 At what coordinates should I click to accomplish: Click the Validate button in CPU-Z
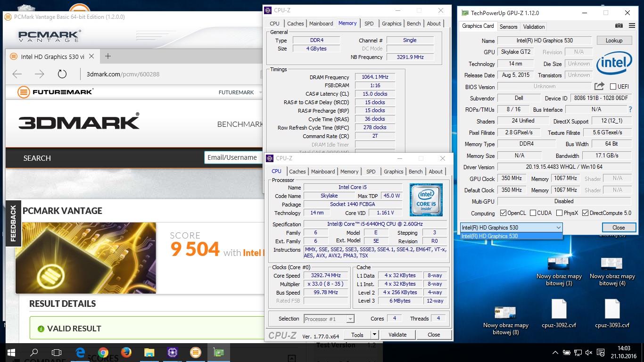pos(397,335)
